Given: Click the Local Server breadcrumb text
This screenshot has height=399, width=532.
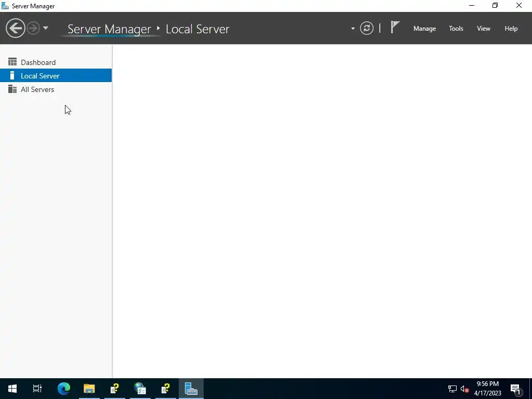Looking at the screenshot, I should 197,29.
